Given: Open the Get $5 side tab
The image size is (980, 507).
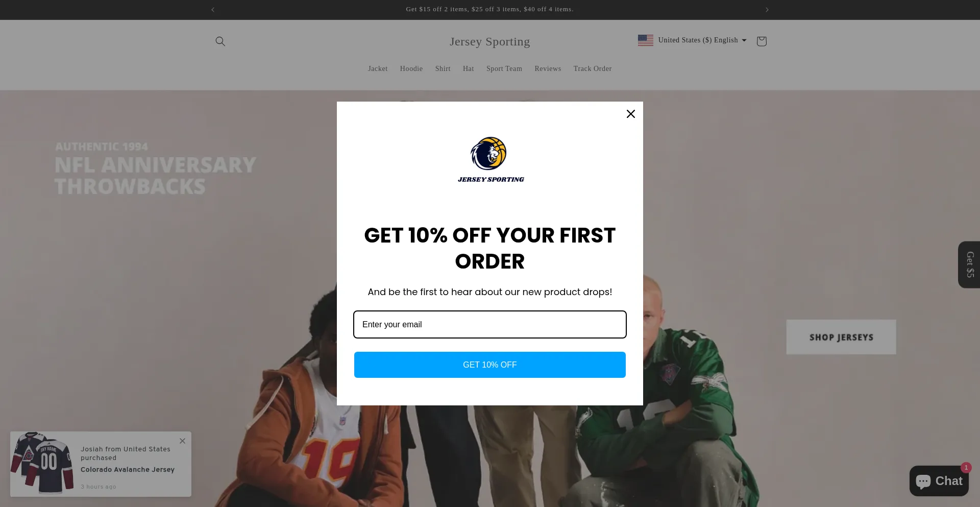Looking at the screenshot, I should coord(969,264).
